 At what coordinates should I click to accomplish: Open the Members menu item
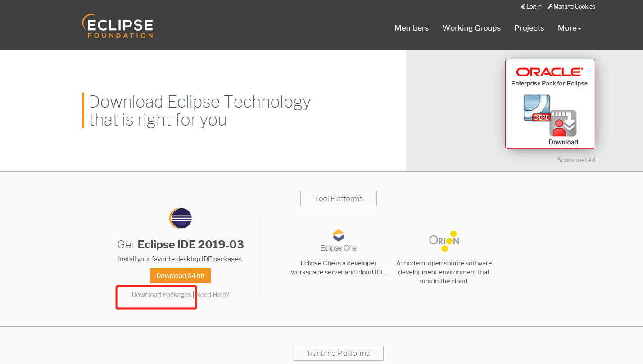(411, 28)
